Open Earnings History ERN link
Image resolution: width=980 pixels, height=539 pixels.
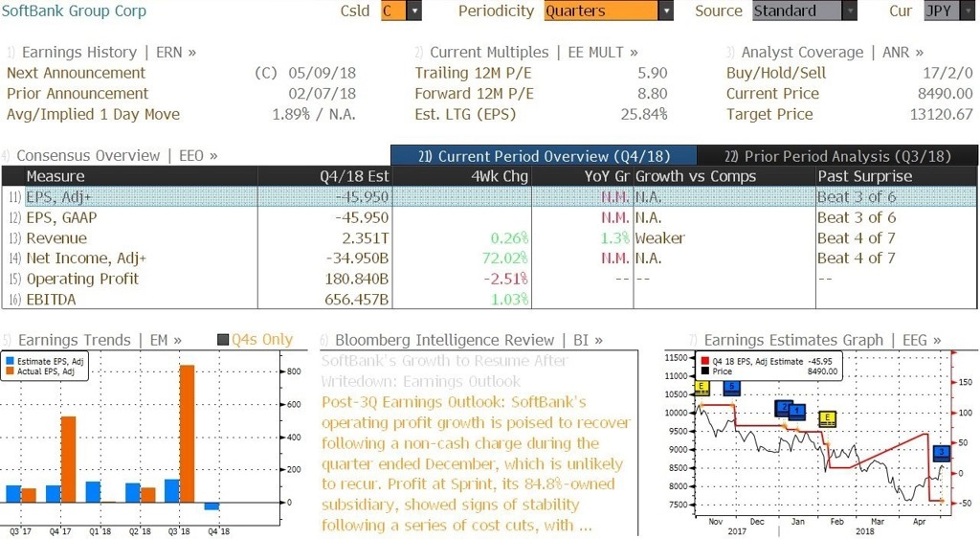pos(109,52)
